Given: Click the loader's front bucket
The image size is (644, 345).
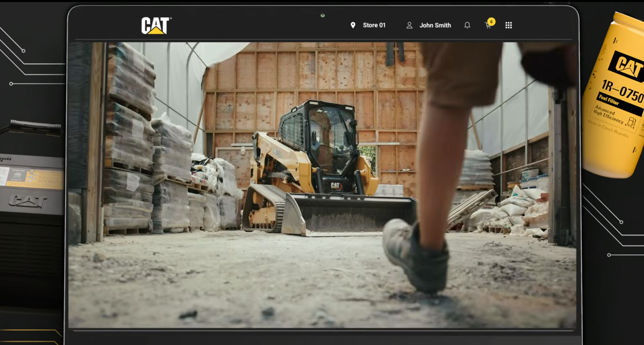Looking at the screenshot, I should 349,215.
